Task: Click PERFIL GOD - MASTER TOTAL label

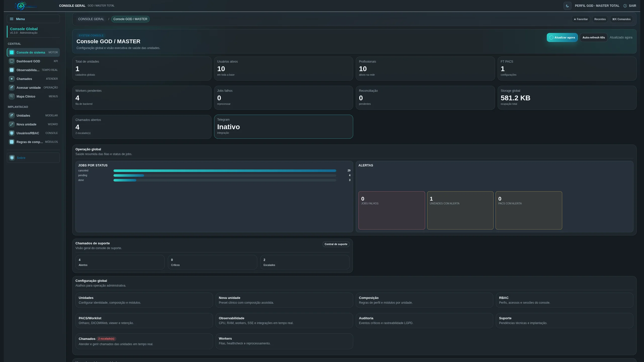Action: [597, 6]
